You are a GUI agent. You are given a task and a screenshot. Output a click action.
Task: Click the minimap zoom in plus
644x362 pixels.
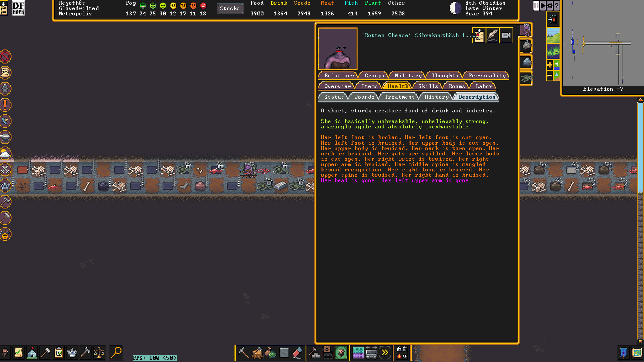(550, 65)
